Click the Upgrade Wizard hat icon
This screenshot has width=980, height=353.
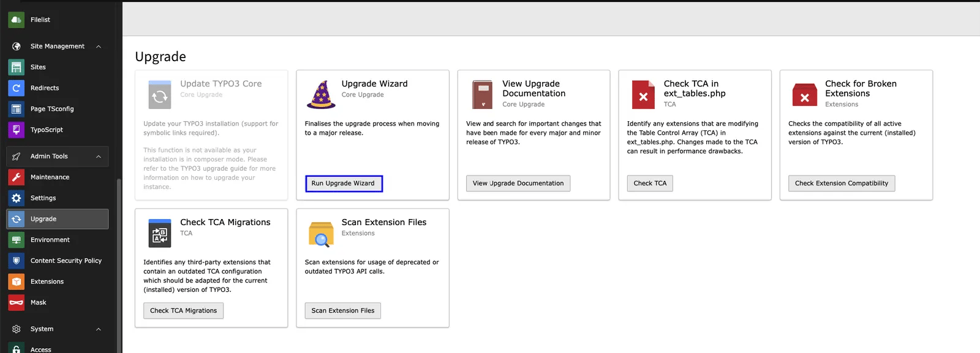(x=321, y=95)
